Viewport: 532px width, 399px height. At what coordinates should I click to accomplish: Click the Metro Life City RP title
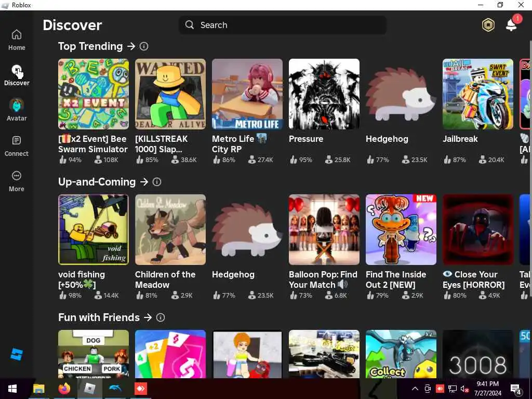(239, 144)
